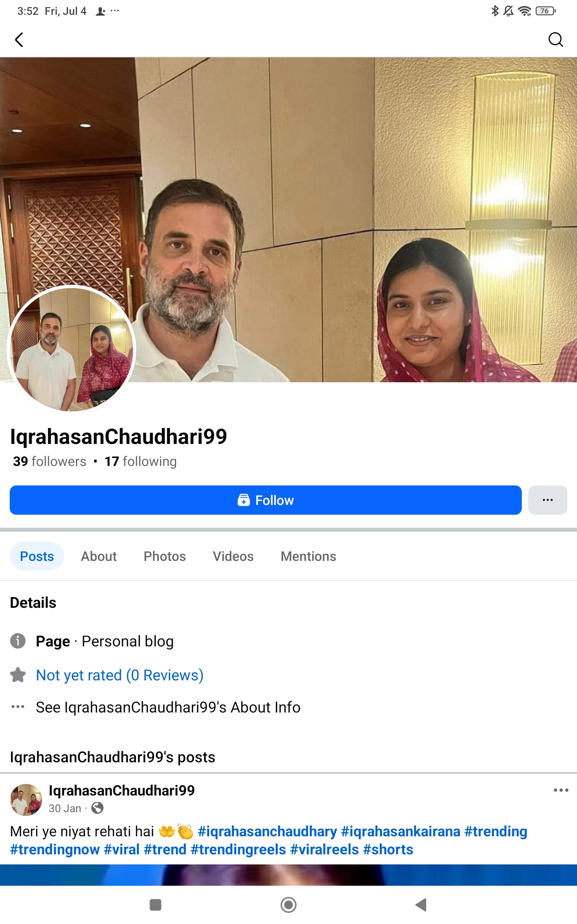The width and height of the screenshot is (577, 924).
Task: Tap the #iqrahasanchaudhary hashtag
Action: click(x=267, y=831)
